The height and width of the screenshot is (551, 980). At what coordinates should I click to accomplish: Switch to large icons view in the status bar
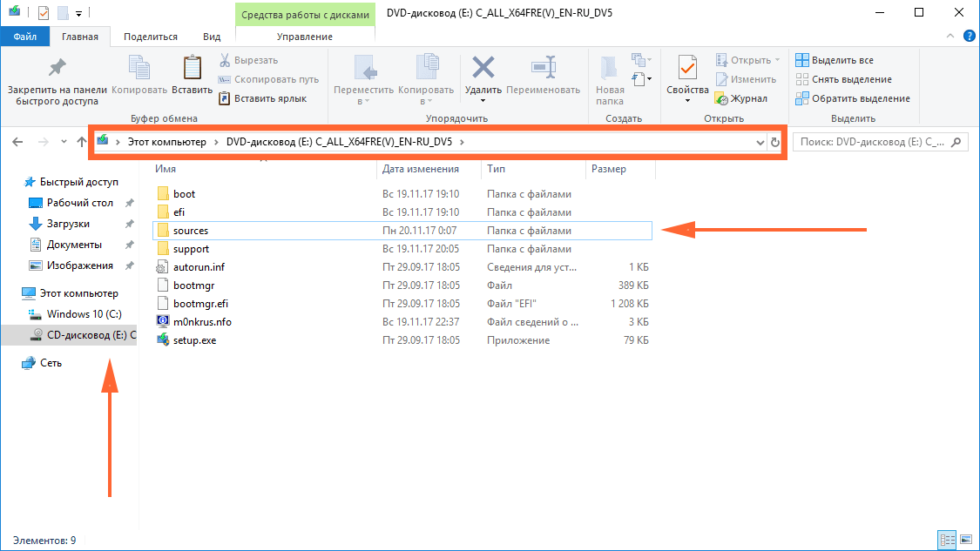pos(965,539)
